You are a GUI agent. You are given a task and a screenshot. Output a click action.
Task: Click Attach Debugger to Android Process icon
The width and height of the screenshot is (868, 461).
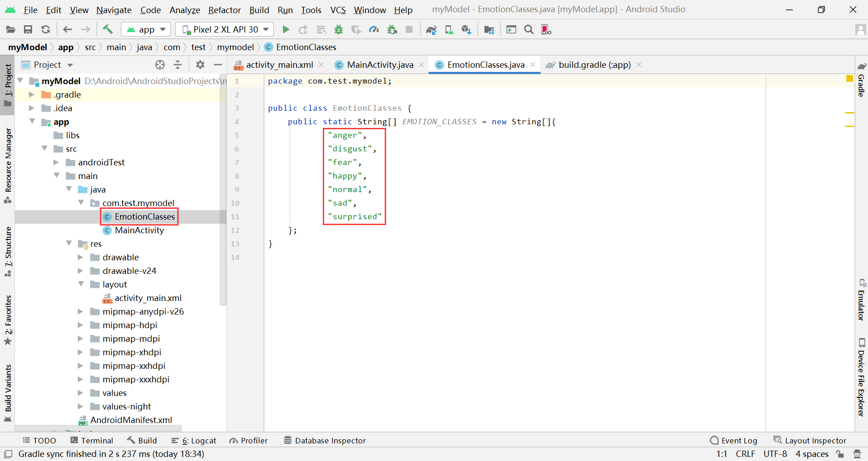(x=392, y=30)
